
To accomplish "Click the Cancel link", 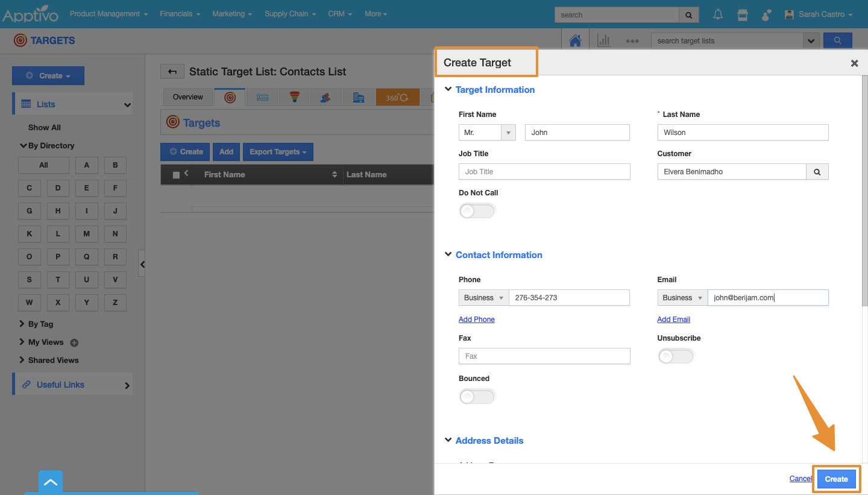I will point(800,479).
